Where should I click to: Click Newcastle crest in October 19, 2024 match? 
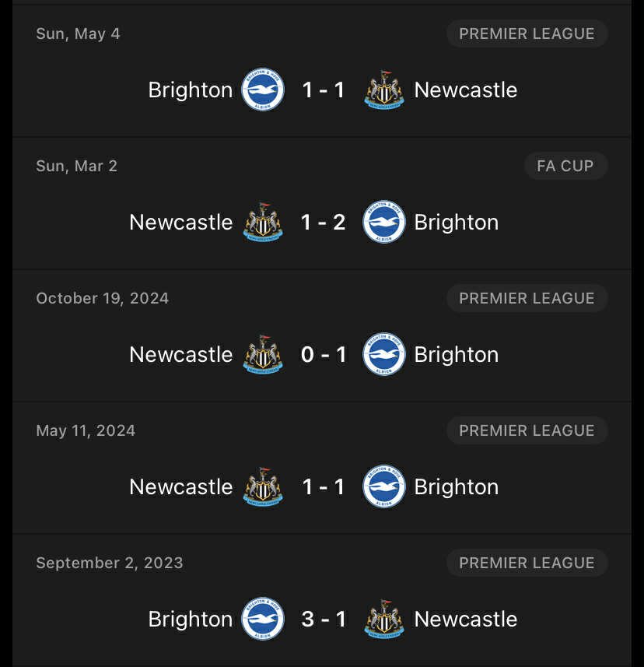[263, 354]
